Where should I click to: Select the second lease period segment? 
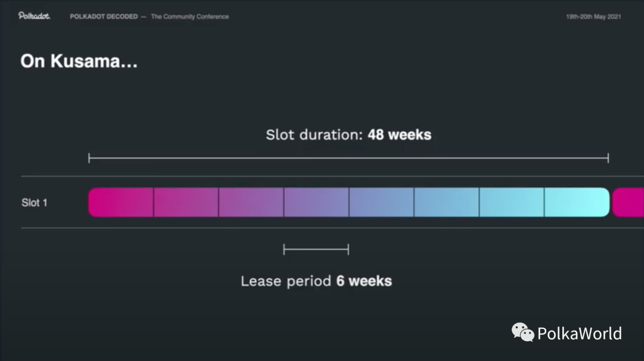[x=186, y=203]
